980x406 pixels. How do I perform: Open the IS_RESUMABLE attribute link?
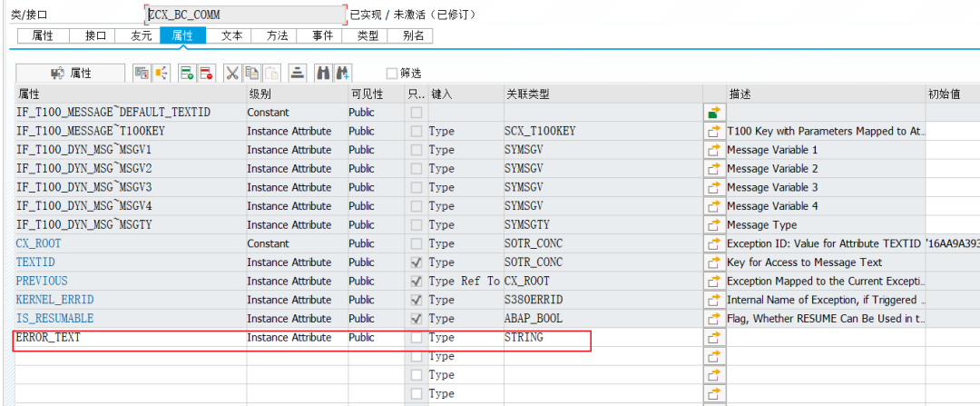[55, 319]
